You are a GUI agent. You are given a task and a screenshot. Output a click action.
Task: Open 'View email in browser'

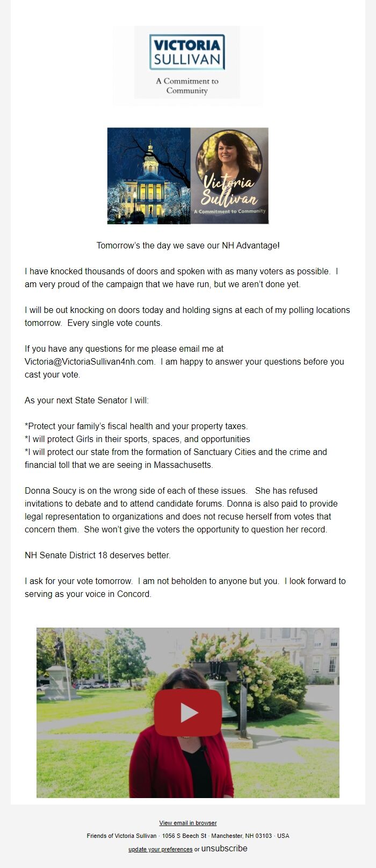click(x=187, y=823)
